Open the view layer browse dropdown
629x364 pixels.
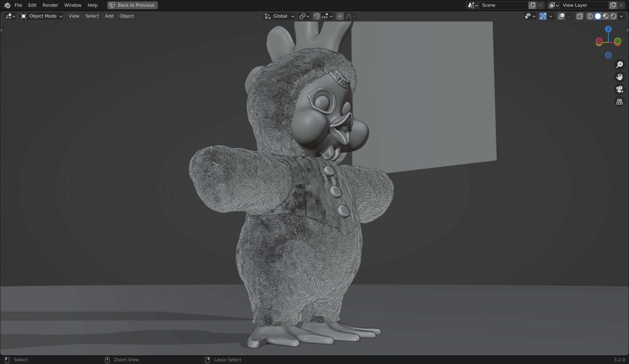[554, 5]
